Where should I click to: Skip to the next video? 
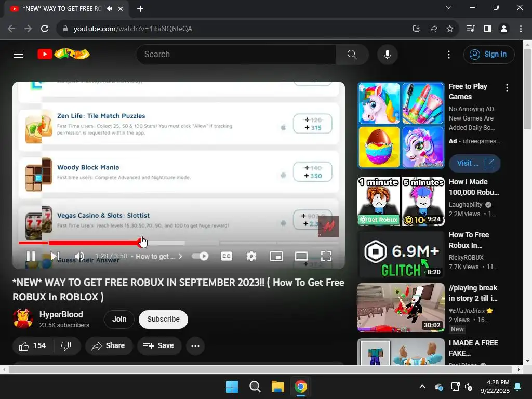pos(55,256)
